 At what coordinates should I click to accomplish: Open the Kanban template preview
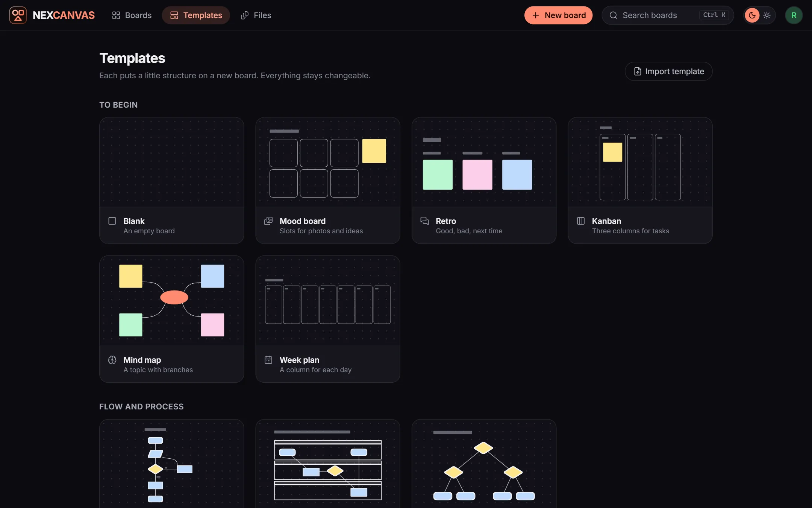(640, 162)
